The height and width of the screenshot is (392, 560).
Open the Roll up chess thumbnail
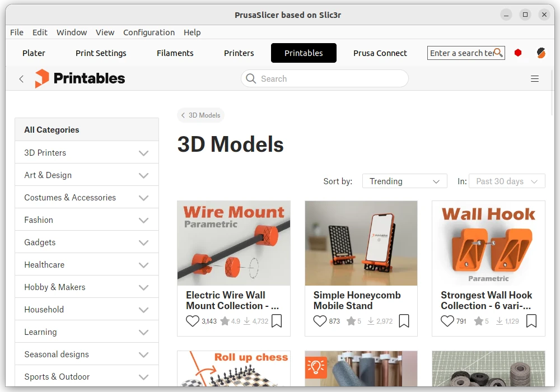pyautogui.click(x=234, y=368)
